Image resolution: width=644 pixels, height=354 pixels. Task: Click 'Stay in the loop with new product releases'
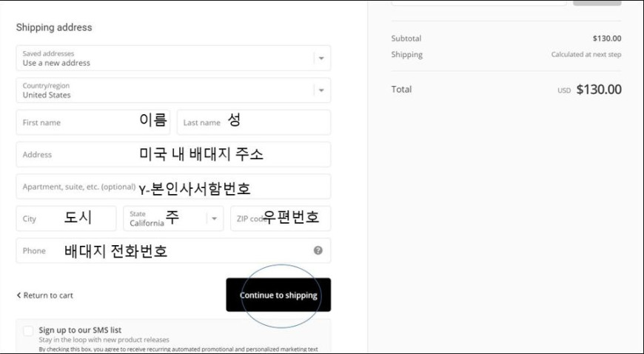pos(104,340)
